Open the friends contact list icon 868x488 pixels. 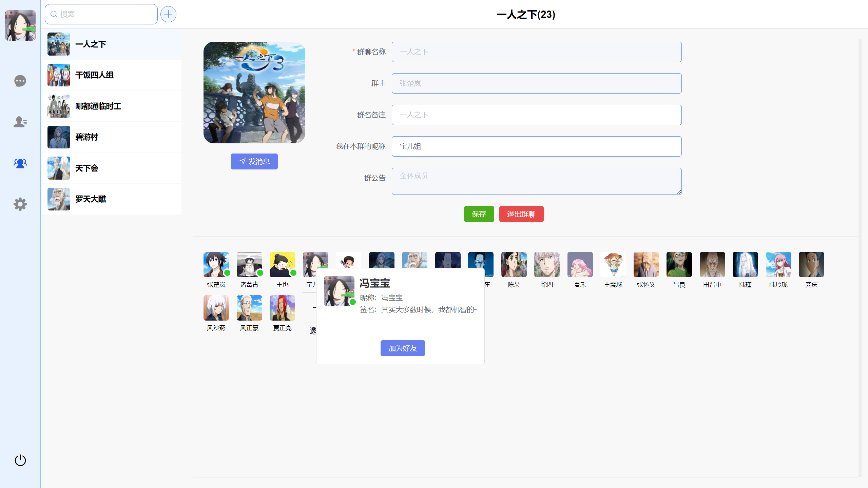click(20, 122)
